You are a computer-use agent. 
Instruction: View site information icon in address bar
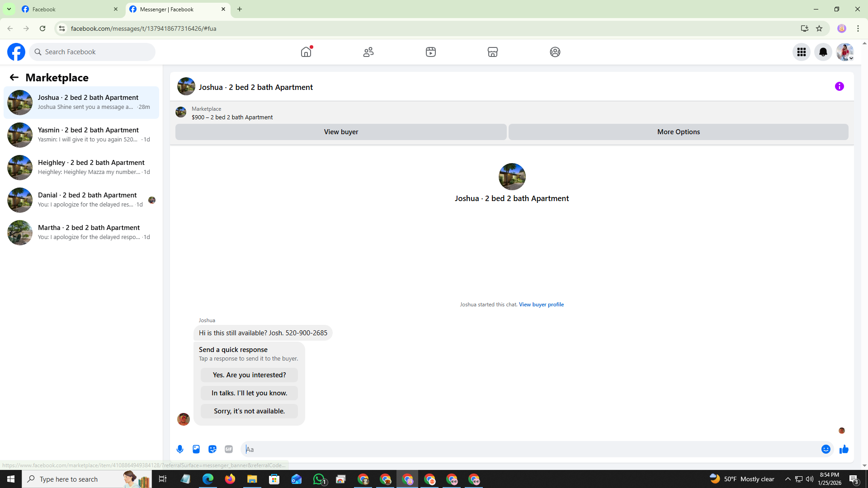click(x=62, y=28)
